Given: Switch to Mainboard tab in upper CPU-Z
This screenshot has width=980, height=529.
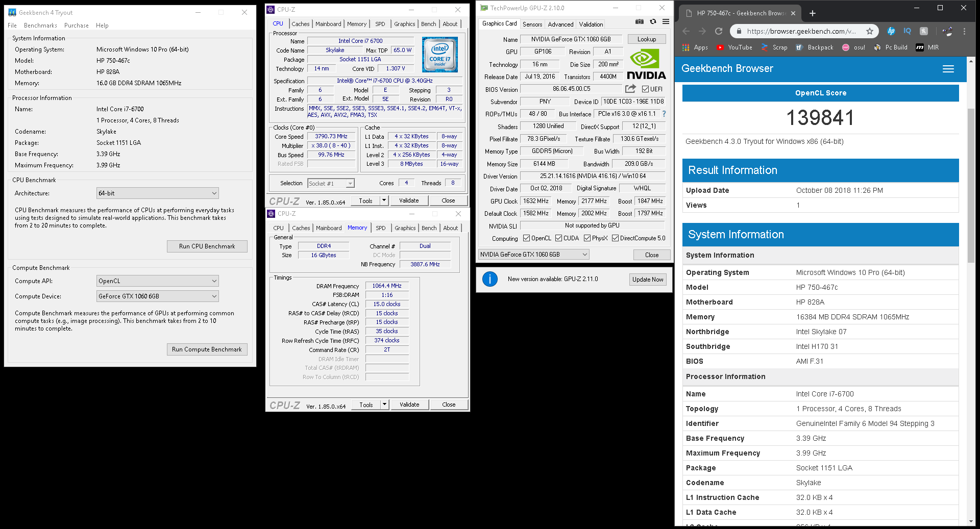Looking at the screenshot, I should [328, 24].
